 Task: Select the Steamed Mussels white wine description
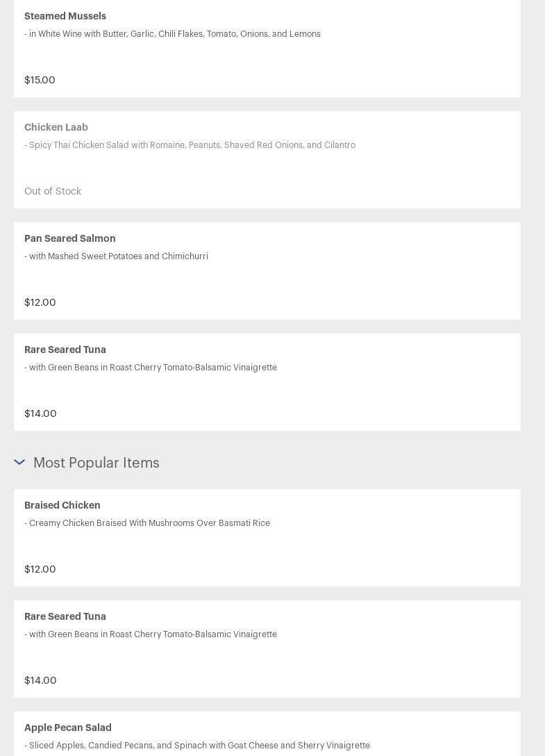(x=172, y=34)
